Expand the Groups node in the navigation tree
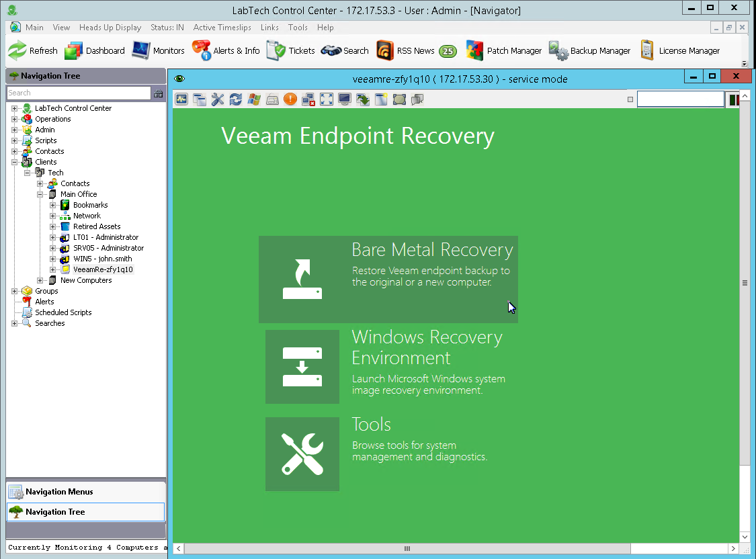The image size is (756, 559). pyautogui.click(x=15, y=290)
